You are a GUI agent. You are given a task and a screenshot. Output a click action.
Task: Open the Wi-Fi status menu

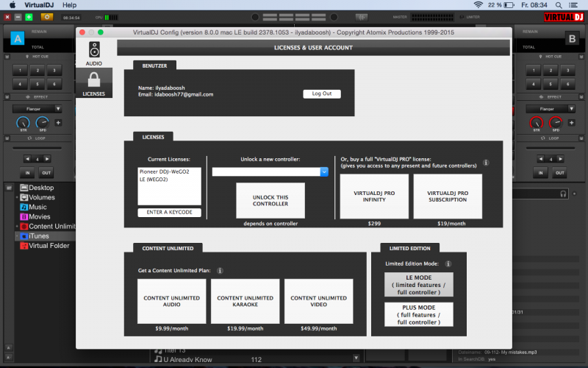click(x=478, y=5)
